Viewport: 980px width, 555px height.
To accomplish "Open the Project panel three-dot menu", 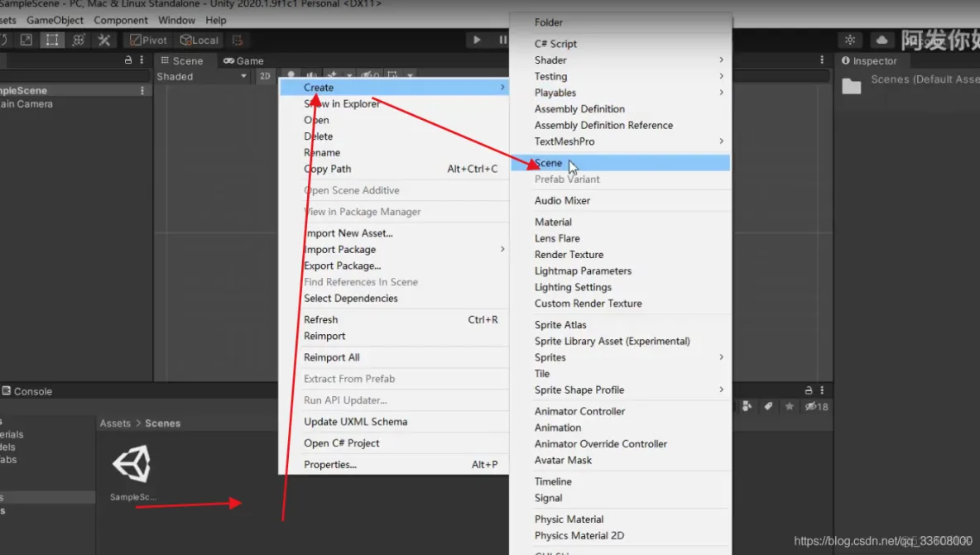I will pos(822,390).
